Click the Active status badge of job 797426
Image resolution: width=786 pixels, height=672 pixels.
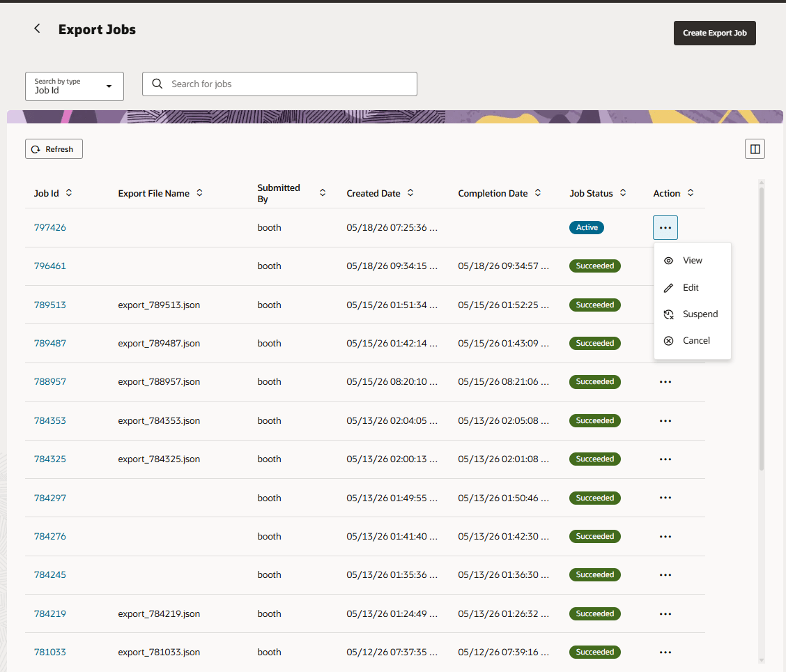click(x=587, y=228)
